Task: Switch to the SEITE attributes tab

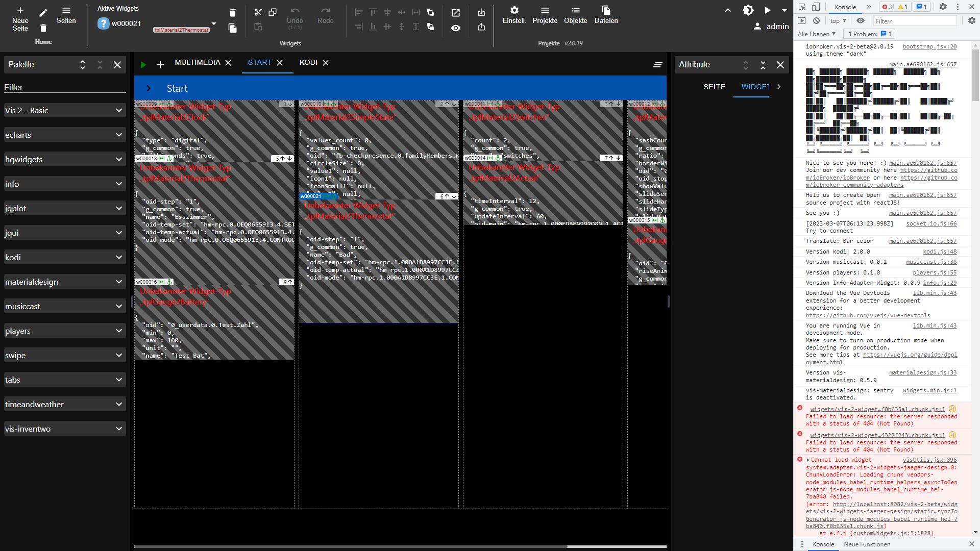Action: pyautogui.click(x=714, y=87)
